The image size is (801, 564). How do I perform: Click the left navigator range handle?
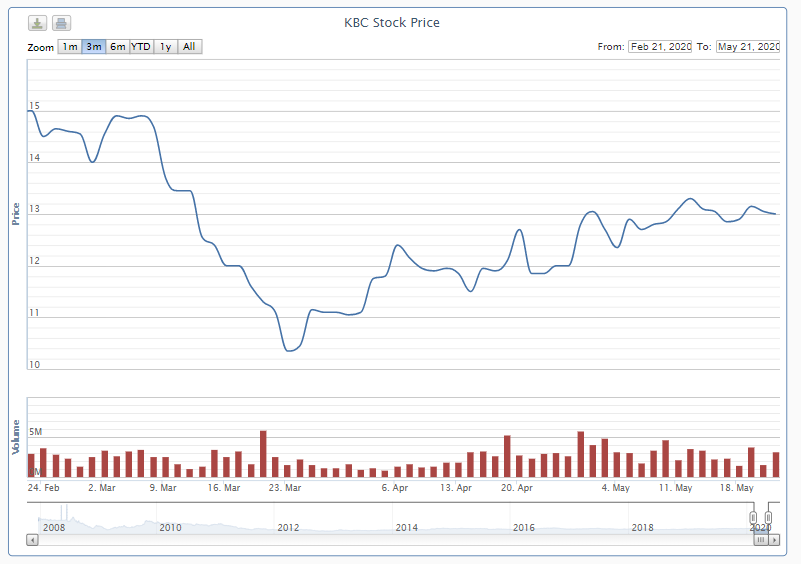(x=753, y=518)
